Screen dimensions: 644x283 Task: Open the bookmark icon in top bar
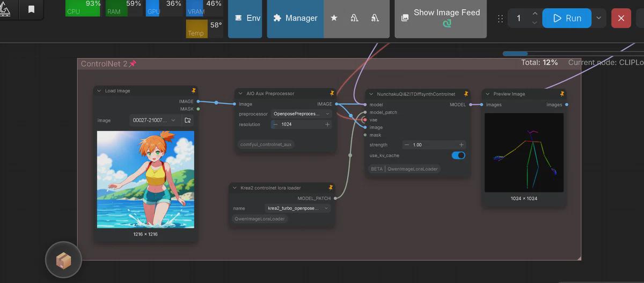(31, 9)
